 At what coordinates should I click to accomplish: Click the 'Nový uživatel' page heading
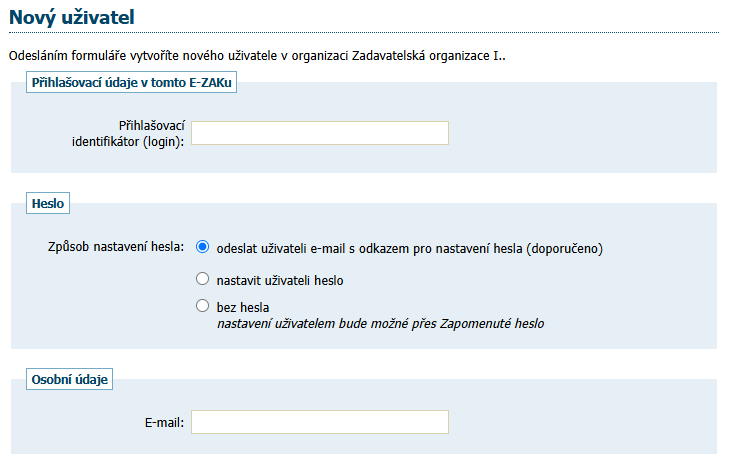pos(71,16)
